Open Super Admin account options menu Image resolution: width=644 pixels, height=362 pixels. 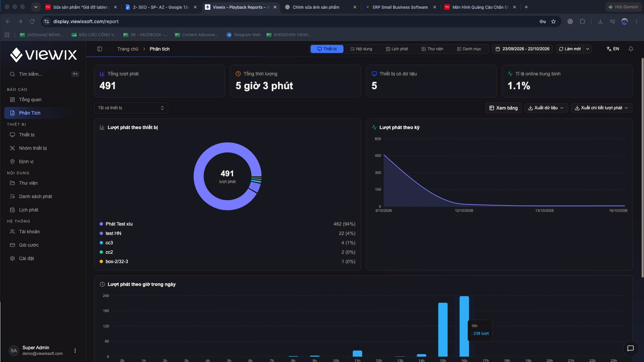pyautogui.click(x=75, y=351)
